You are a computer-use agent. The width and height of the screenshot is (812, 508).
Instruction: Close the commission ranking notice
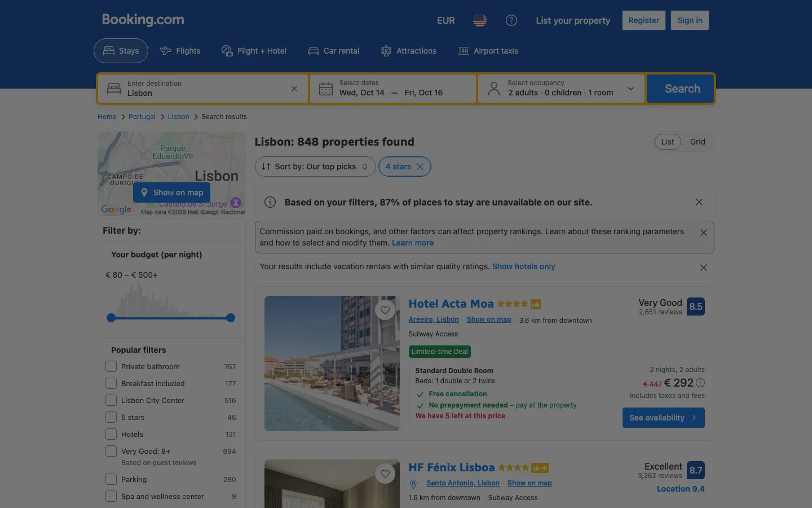click(704, 233)
